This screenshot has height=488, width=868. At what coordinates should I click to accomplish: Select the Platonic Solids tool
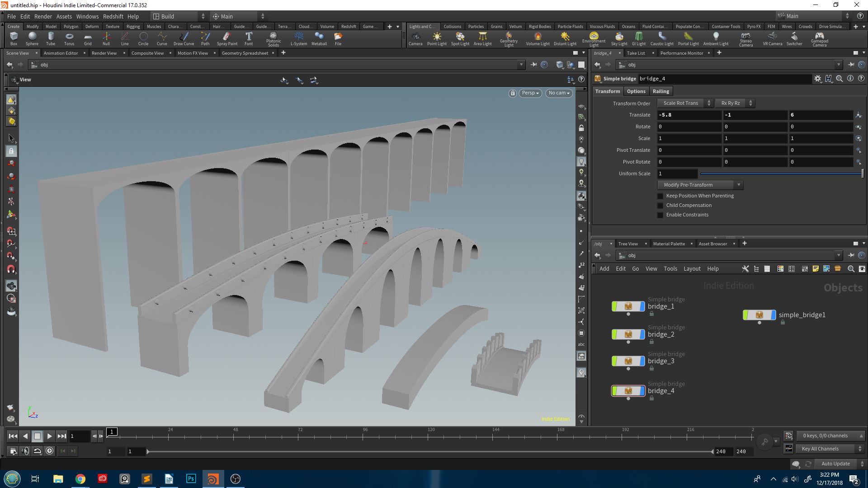coord(274,39)
